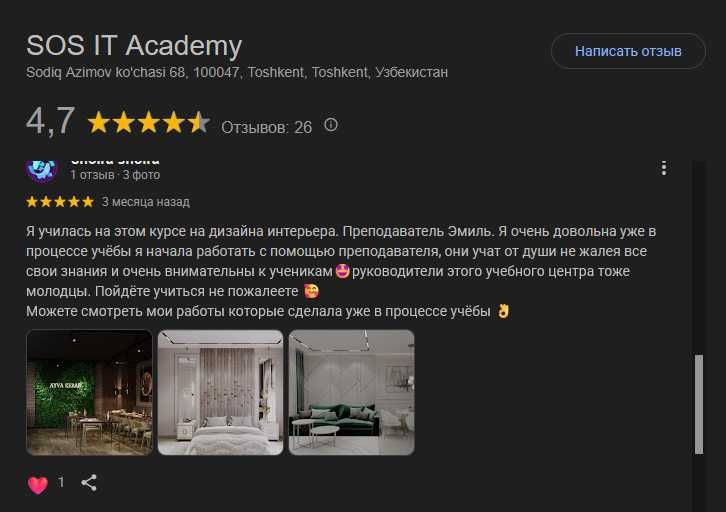Open the three-dot review options menu
726x512 pixels.
coord(664,168)
